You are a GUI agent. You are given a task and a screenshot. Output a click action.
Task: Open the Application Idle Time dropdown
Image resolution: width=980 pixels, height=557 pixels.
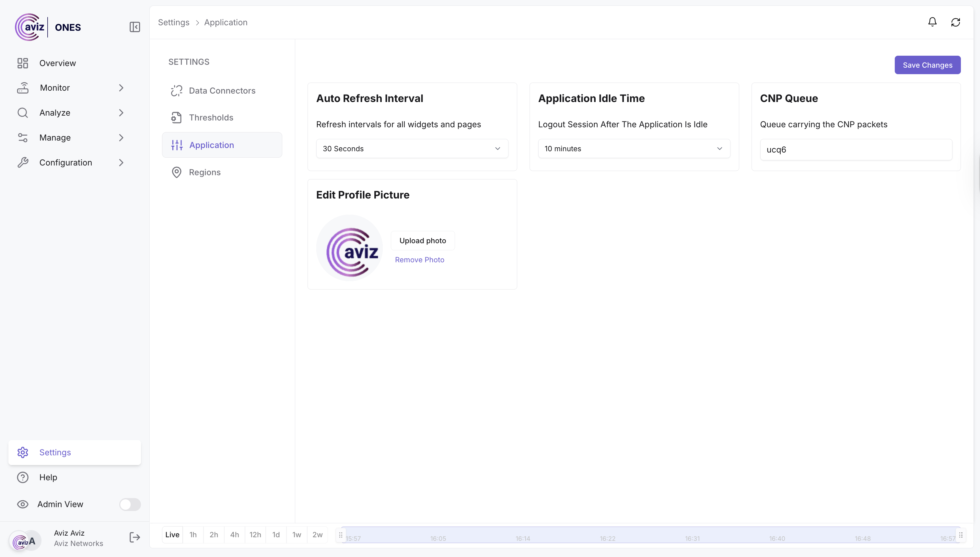tap(634, 148)
